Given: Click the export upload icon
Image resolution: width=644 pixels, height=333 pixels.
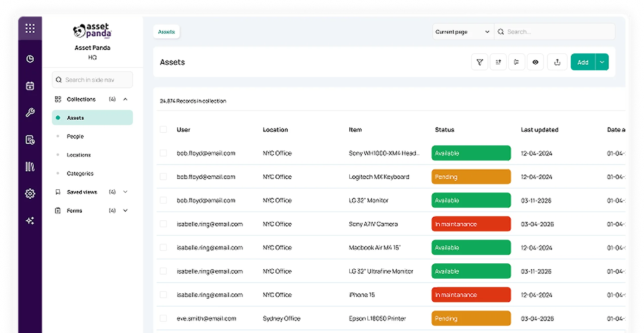Looking at the screenshot, I should (x=557, y=62).
